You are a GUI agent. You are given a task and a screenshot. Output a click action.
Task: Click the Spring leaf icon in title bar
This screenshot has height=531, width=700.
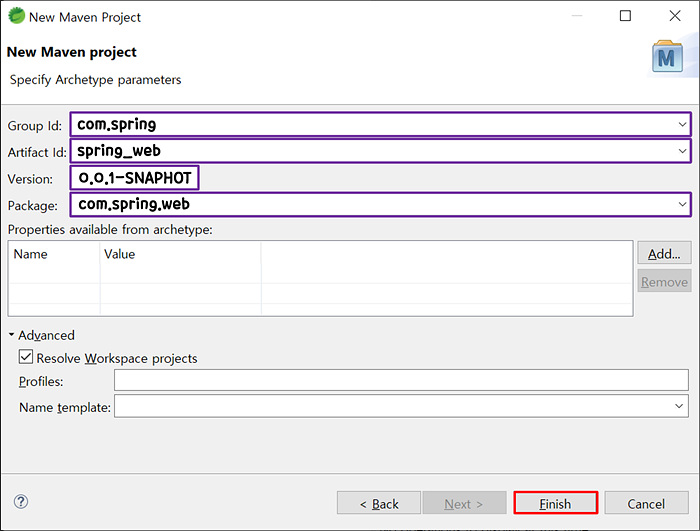[x=17, y=16]
